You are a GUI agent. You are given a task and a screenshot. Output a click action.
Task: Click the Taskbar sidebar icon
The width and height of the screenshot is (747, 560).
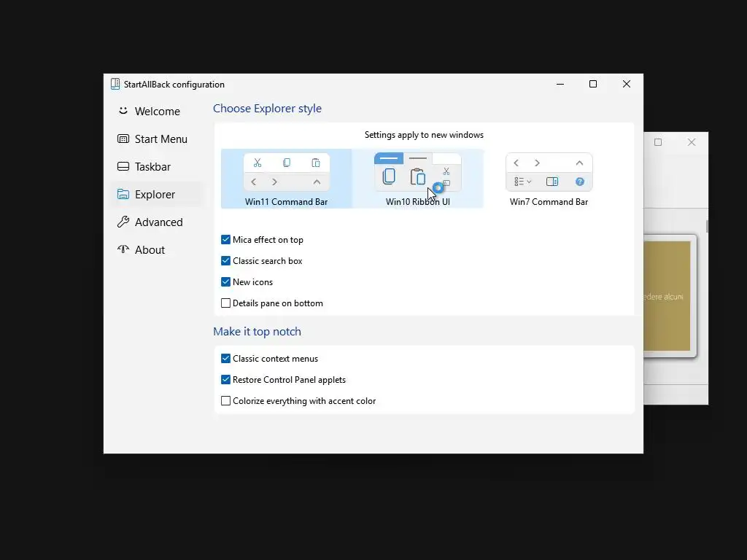point(123,166)
